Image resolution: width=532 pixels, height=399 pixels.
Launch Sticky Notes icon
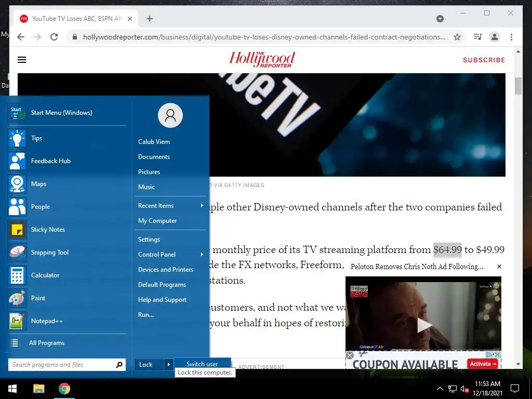[17, 230]
